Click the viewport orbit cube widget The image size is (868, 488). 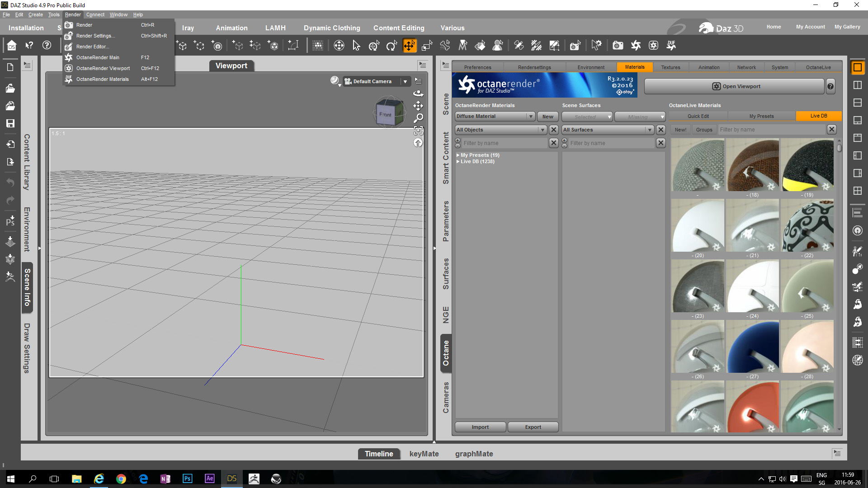click(x=389, y=114)
